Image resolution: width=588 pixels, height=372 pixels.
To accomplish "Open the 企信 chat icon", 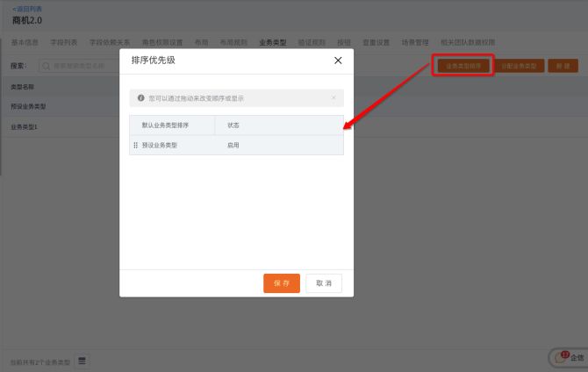I will (566, 357).
